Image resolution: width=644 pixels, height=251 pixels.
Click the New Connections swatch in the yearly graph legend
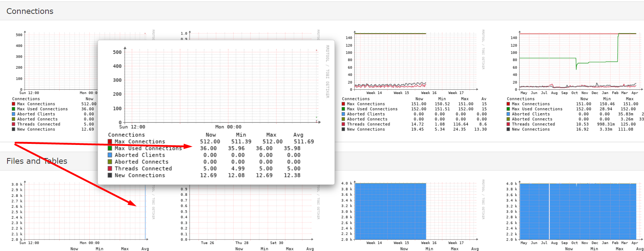coord(508,130)
